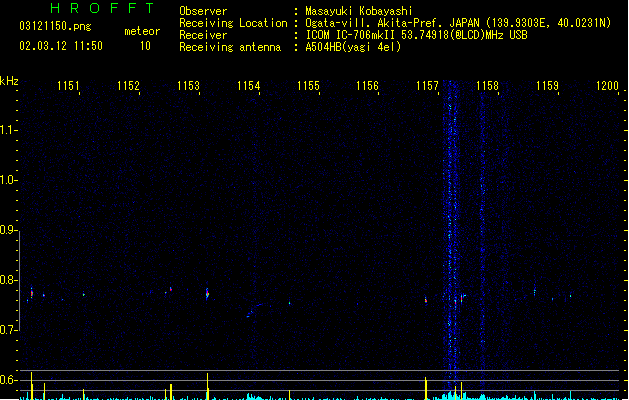
Task: Click the meteor label
Action: click(x=142, y=31)
